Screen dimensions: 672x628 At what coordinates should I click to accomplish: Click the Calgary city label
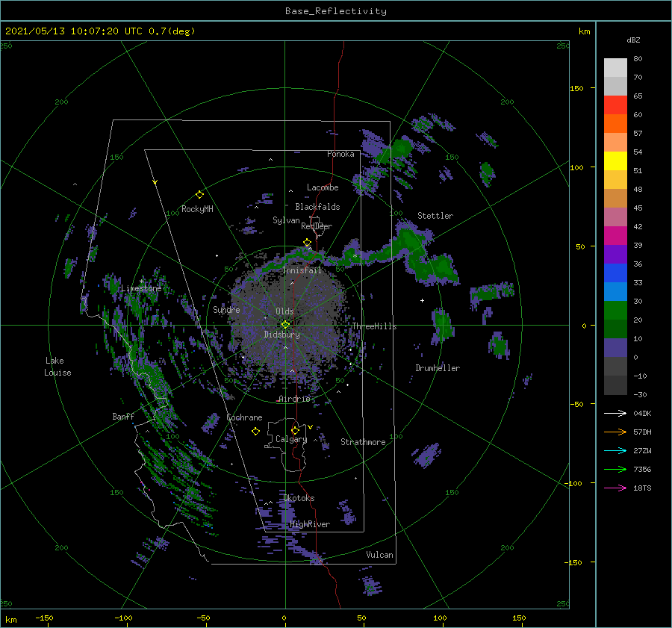pyautogui.click(x=291, y=439)
